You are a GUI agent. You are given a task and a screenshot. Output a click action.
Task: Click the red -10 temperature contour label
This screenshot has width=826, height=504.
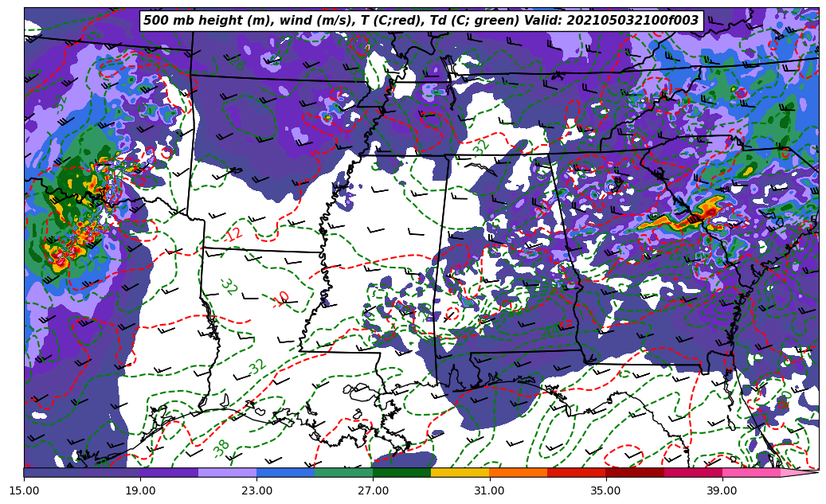tap(281, 299)
